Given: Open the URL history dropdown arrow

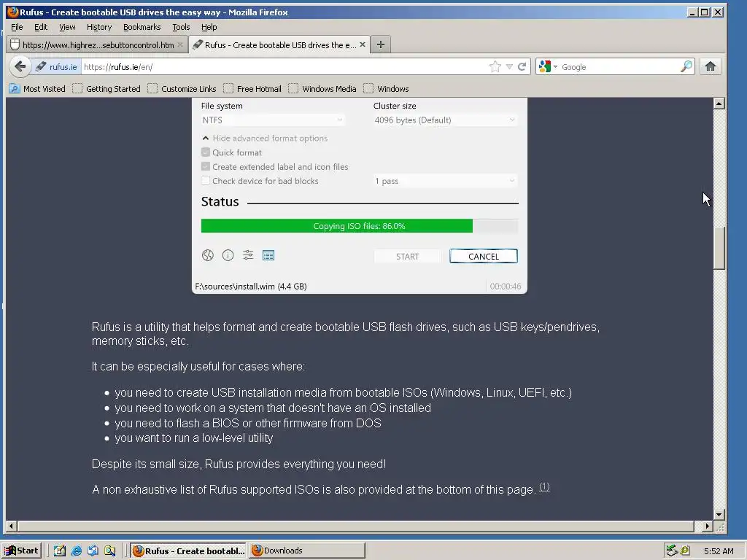Looking at the screenshot, I should tap(509, 66).
